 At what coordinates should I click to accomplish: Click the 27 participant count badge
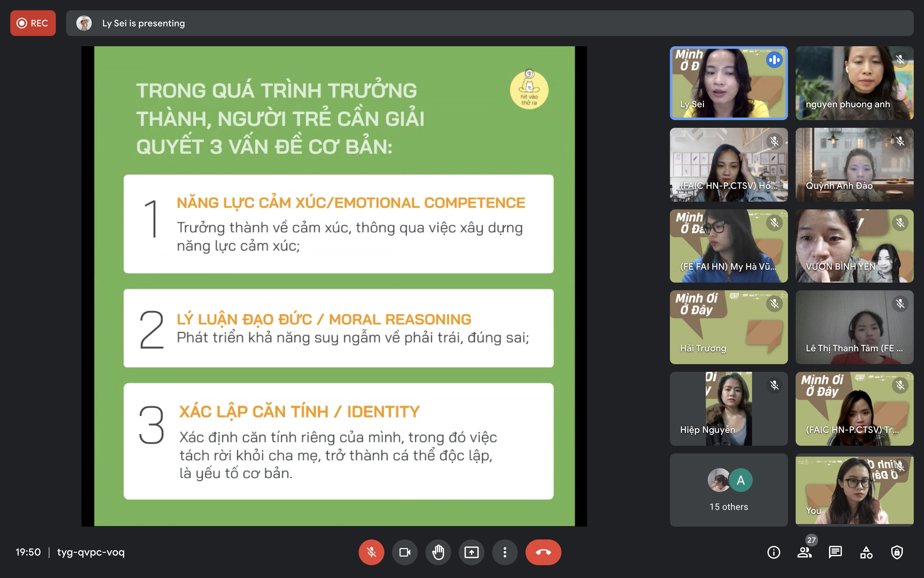pos(811,540)
